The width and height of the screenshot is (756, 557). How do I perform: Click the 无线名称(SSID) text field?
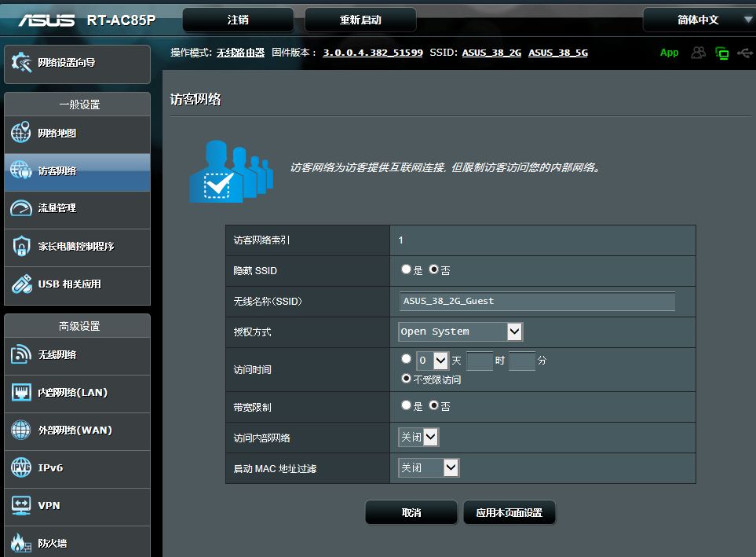coord(537,301)
